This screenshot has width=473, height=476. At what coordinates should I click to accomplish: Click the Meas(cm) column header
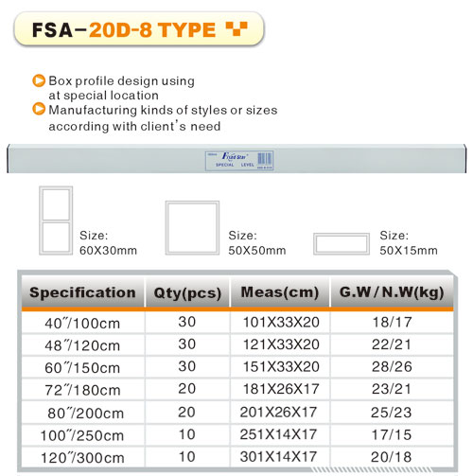(x=280, y=292)
